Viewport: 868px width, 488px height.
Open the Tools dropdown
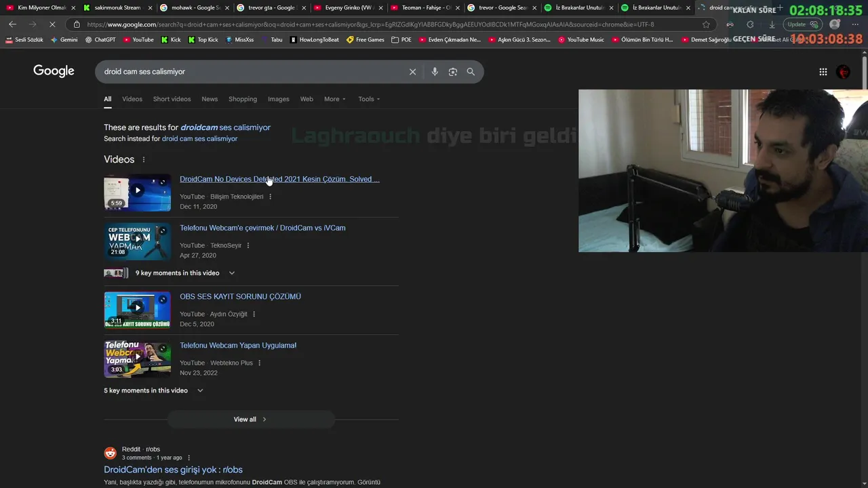369,99
